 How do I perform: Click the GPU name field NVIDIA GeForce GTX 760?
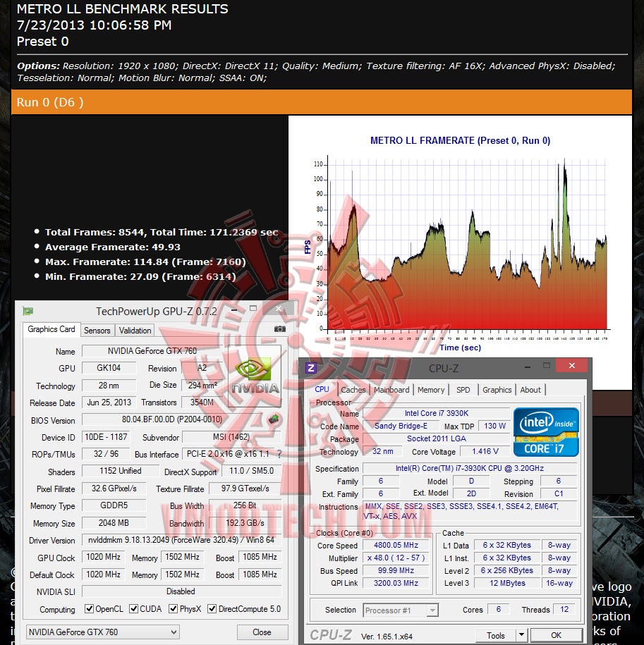point(152,351)
